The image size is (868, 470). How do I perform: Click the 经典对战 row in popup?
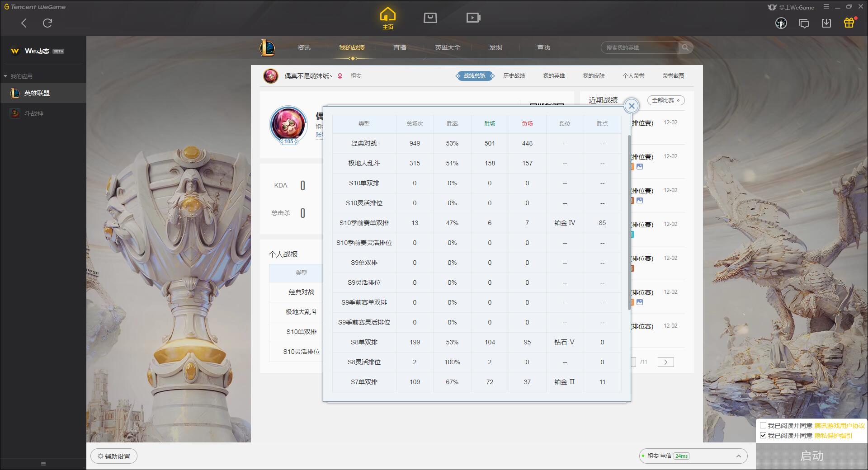pyautogui.click(x=477, y=143)
